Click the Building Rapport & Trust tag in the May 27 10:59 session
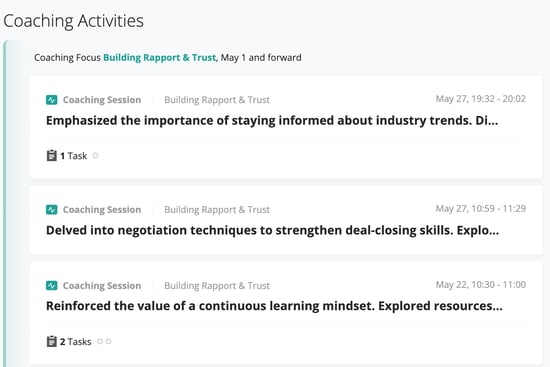 click(217, 210)
